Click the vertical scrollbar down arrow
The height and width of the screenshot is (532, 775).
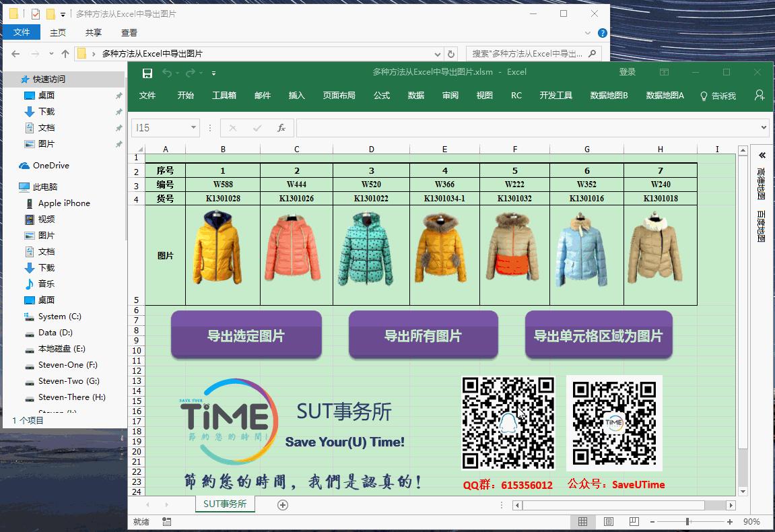click(x=743, y=492)
